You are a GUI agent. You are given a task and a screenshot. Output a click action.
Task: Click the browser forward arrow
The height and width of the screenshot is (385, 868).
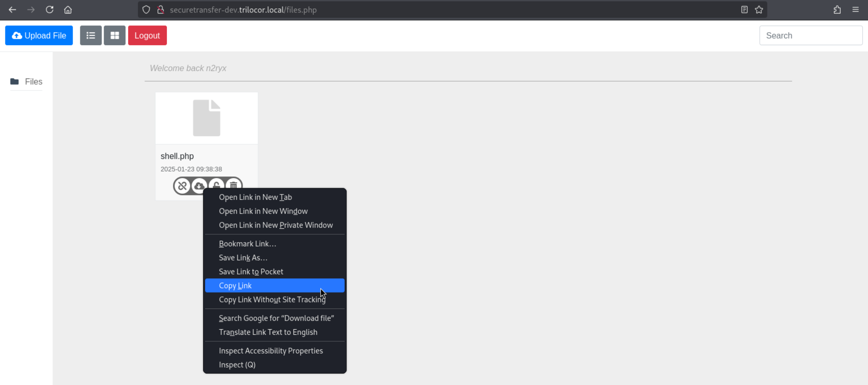coord(31,10)
